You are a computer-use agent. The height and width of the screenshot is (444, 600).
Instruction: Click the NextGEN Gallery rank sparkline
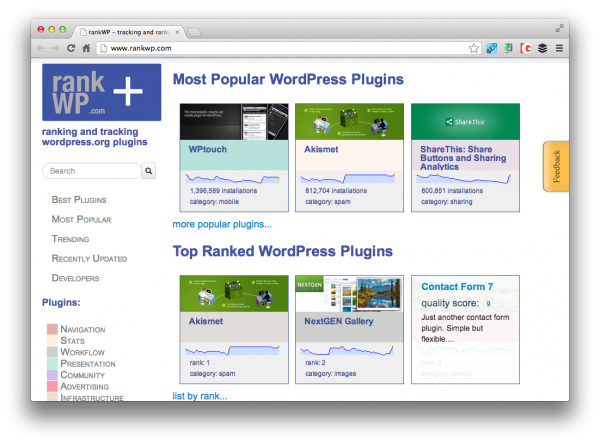(347, 351)
